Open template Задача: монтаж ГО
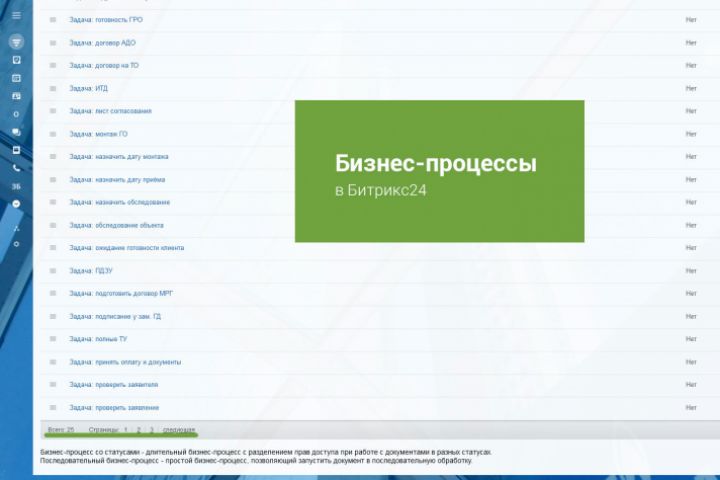The height and width of the screenshot is (480, 720). pyautogui.click(x=98, y=134)
